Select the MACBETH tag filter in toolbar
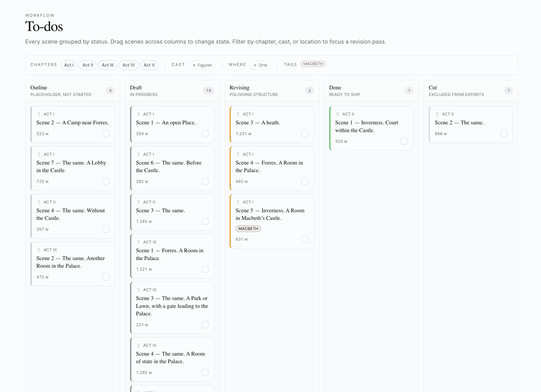This screenshot has height=392, width=541. click(313, 64)
